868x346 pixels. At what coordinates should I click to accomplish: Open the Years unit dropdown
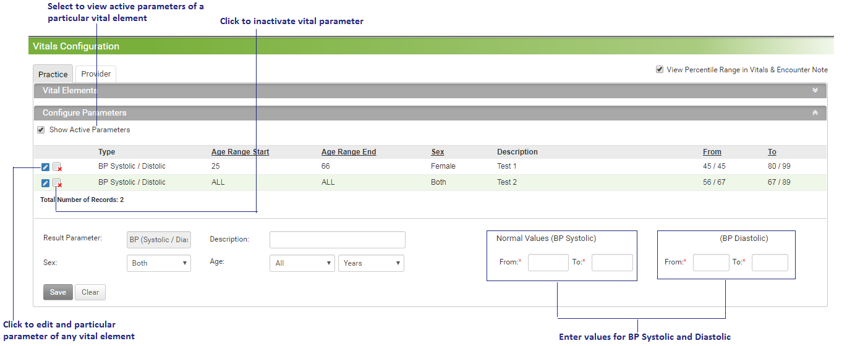371,263
